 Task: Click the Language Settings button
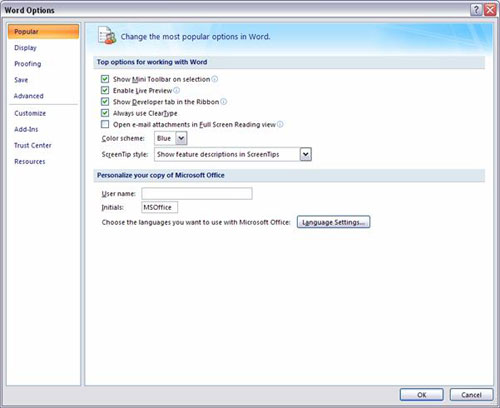333,222
